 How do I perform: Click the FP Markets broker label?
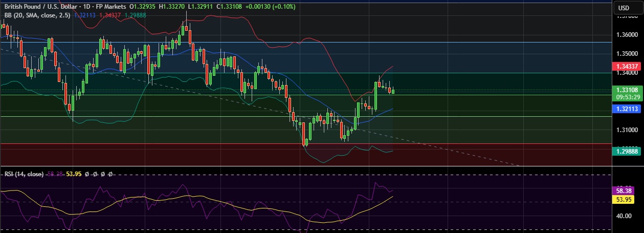click(x=109, y=7)
